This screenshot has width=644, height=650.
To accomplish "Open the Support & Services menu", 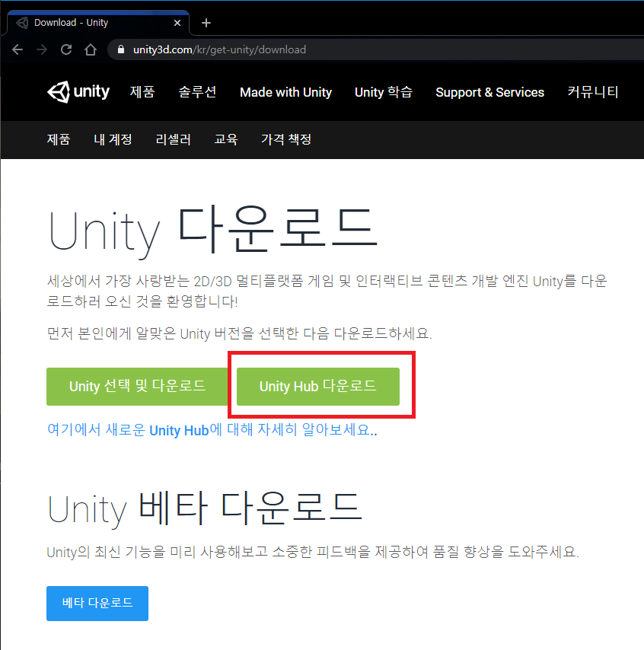I will point(489,92).
